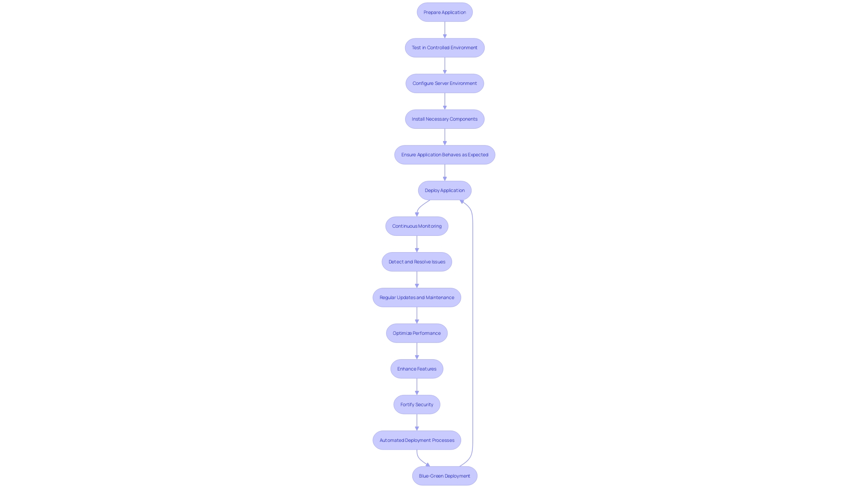Select the Continuous Monitoring menu item

pyautogui.click(x=417, y=226)
